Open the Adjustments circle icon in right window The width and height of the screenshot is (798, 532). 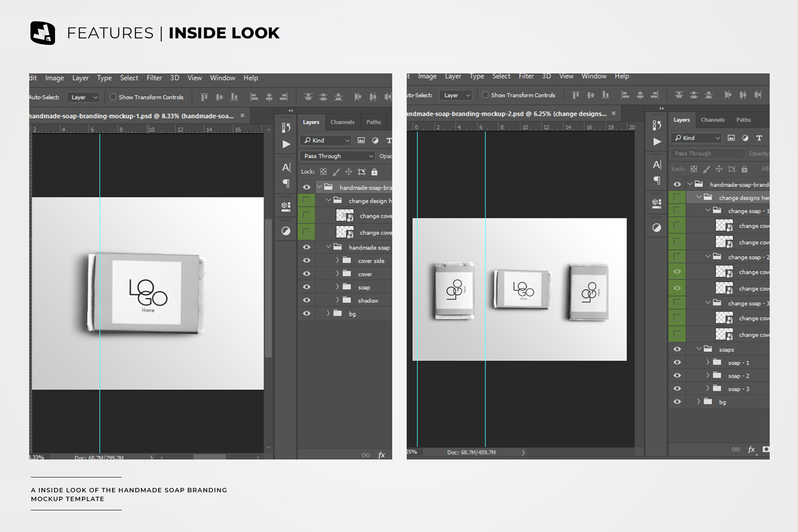coord(657,228)
